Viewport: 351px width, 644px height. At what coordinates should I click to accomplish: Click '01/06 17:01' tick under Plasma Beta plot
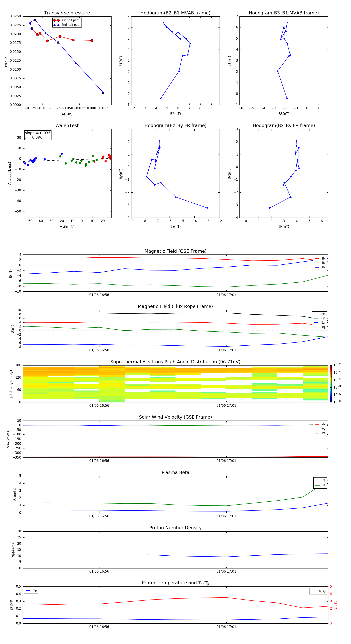(226, 516)
